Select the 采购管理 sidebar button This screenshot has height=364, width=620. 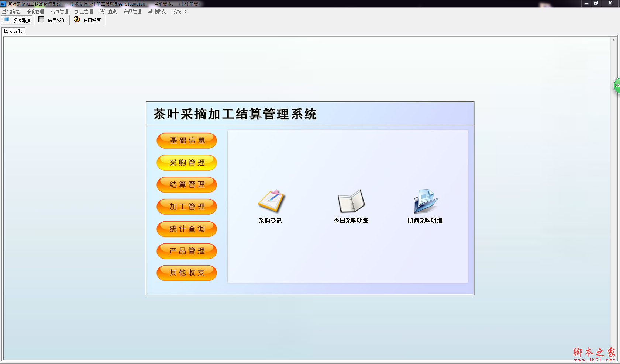[186, 163]
